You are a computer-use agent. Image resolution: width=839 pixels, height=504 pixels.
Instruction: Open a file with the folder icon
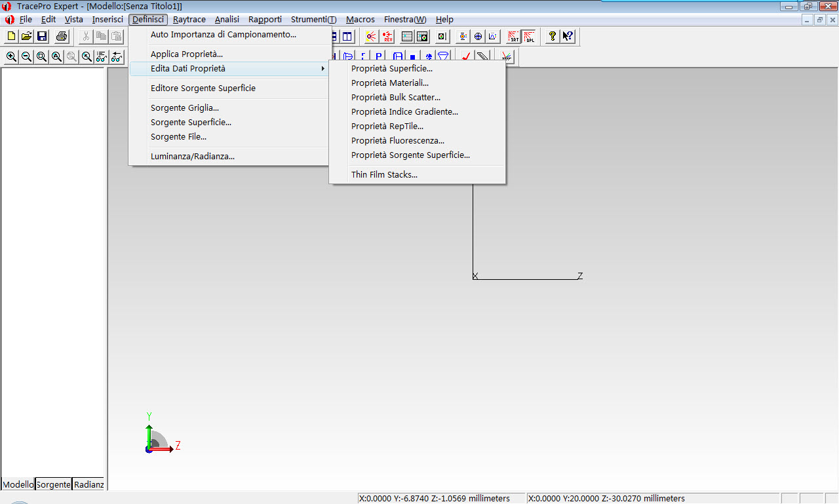tap(27, 36)
